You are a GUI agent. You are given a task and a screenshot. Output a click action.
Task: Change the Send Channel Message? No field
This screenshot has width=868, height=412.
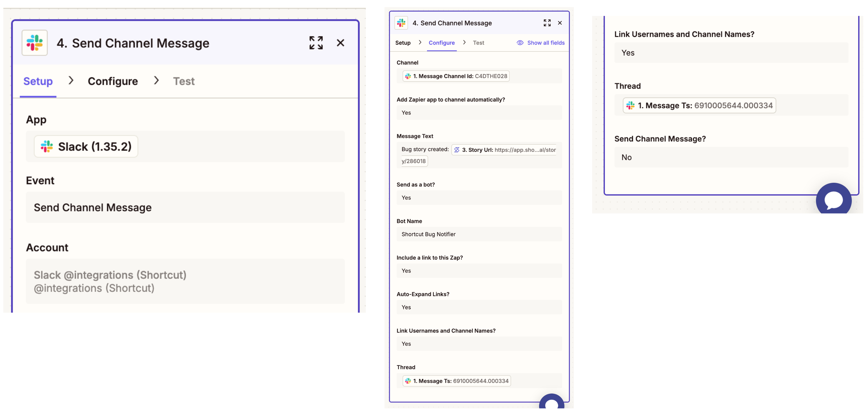pos(731,157)
